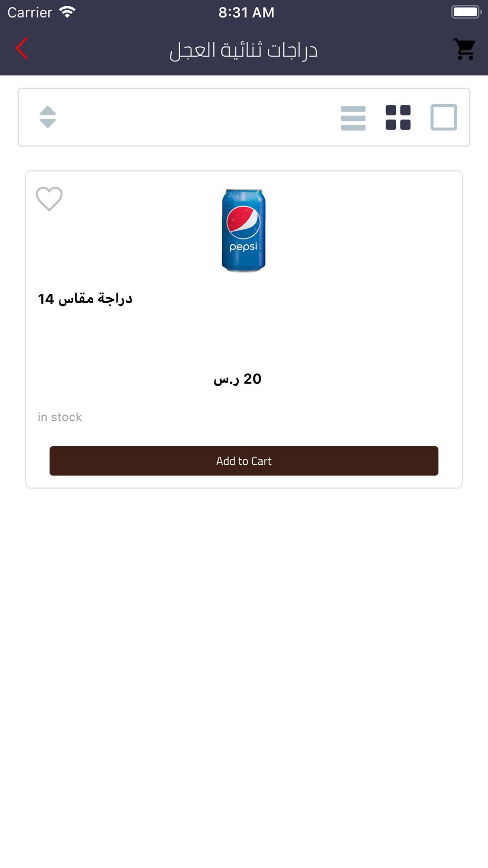Switch to grid view layout
488x868 pixels.
click(398, 118)
